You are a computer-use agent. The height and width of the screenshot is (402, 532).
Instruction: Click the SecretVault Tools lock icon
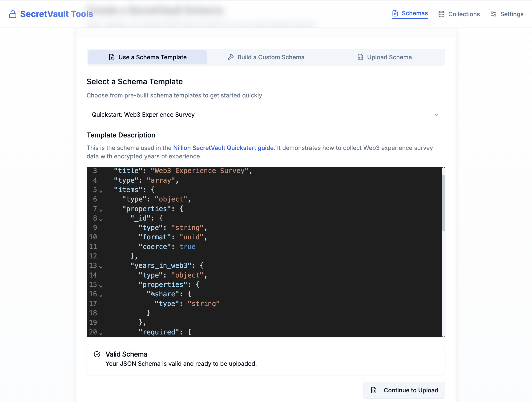[13, 14]
